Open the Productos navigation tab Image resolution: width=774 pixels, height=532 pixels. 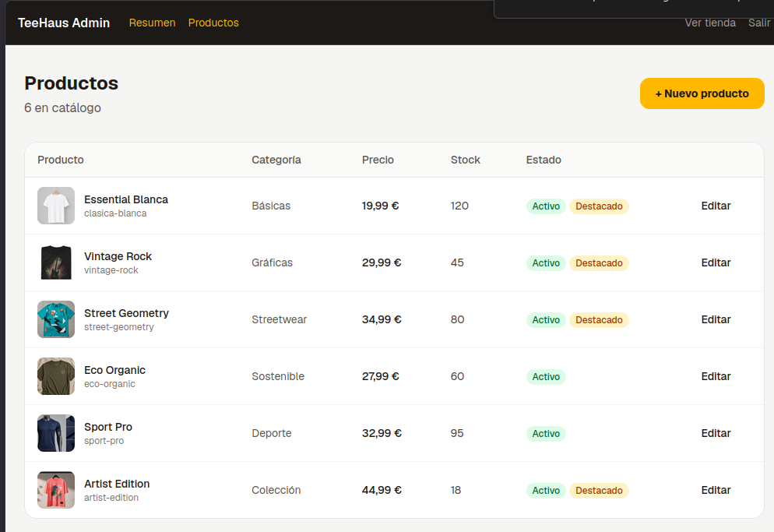coord(213,23)
